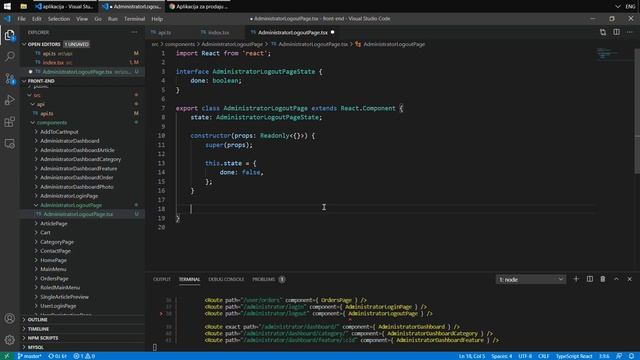Click the Spaces: 4 indentation status item
640x360 pixels.
502,356
